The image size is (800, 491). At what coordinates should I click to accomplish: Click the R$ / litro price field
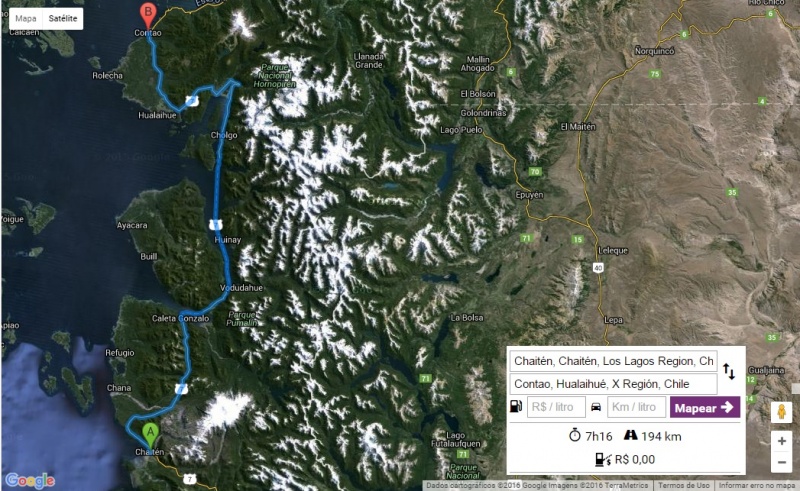pos(556,407)
